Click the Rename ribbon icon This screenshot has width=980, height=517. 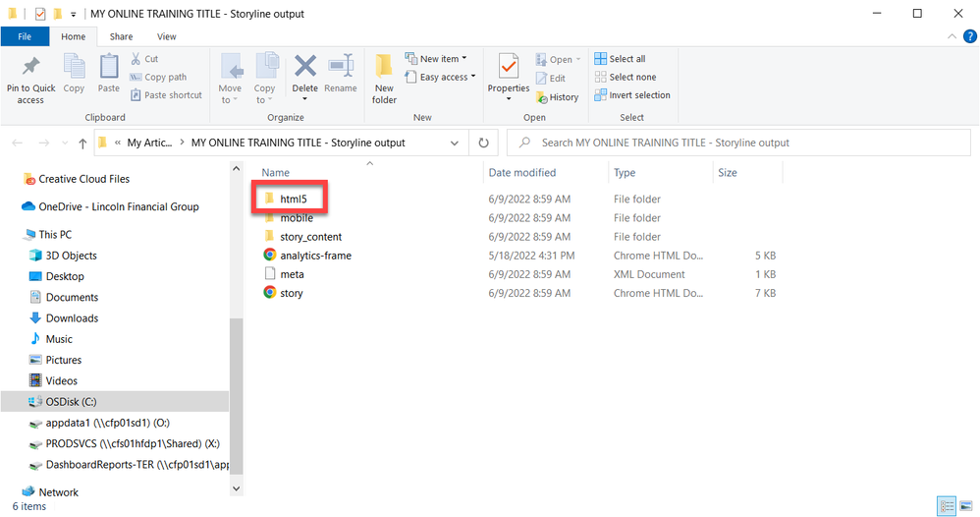[341, 74]
